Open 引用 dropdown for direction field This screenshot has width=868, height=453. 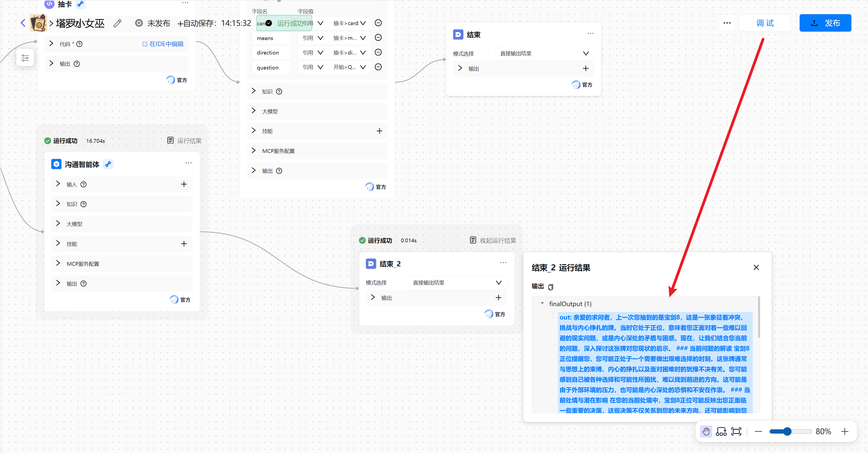pyautogui.click(x=313, y=53)
